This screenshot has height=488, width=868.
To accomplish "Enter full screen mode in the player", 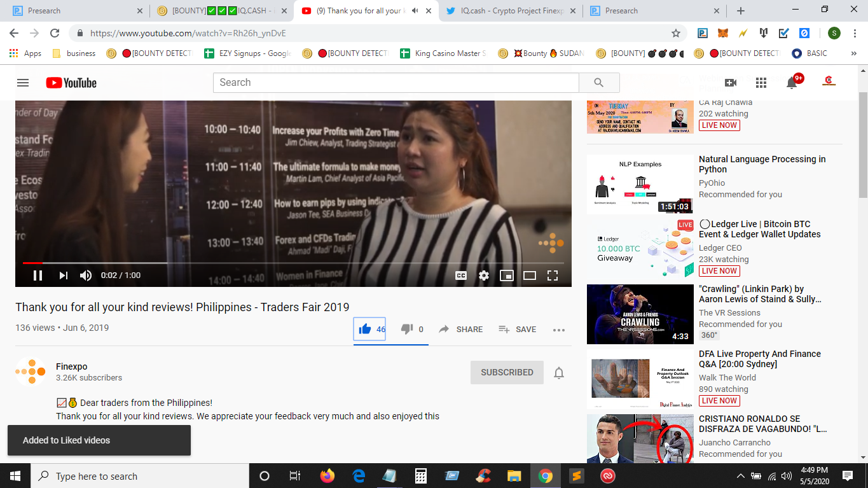I will tap(553, 275).
